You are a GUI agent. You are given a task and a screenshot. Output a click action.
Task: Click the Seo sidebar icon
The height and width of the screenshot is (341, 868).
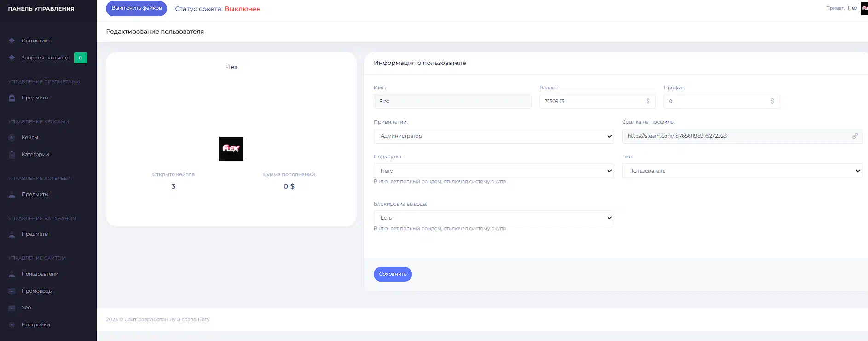(x=12, y=308)
